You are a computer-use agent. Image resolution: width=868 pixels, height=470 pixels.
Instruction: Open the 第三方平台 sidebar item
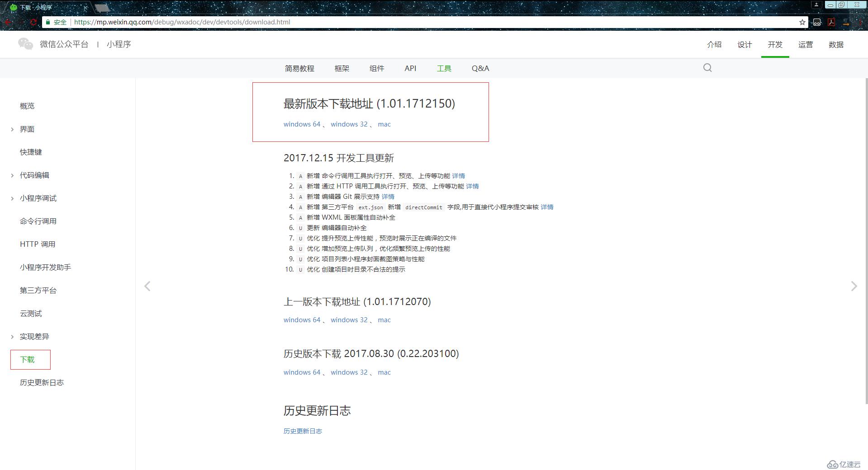[x=38, y=290]
